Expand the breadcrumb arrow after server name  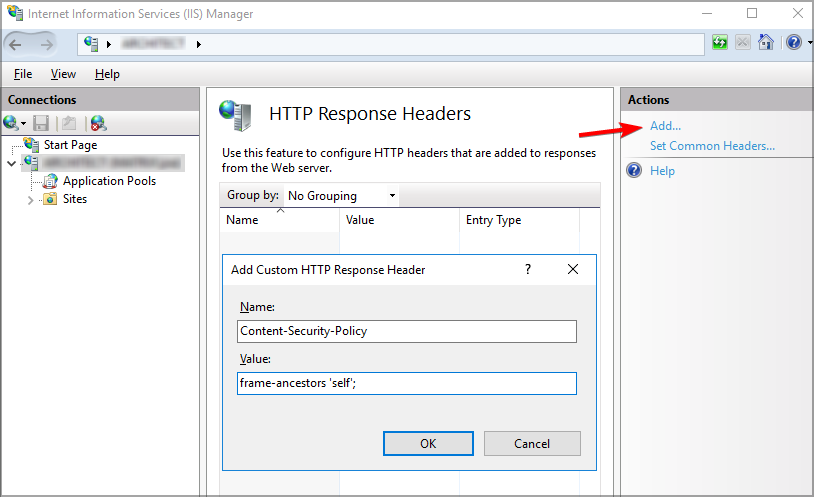[x=198, y=44]
